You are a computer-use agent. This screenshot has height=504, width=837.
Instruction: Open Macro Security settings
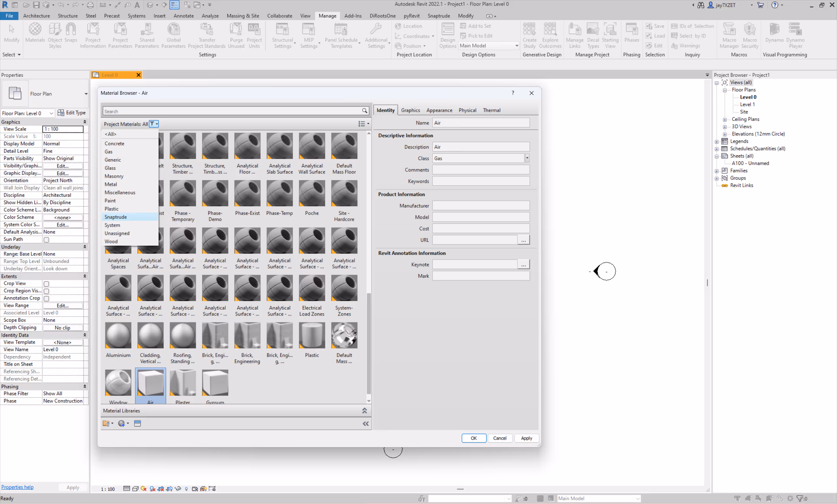(750, 36)
